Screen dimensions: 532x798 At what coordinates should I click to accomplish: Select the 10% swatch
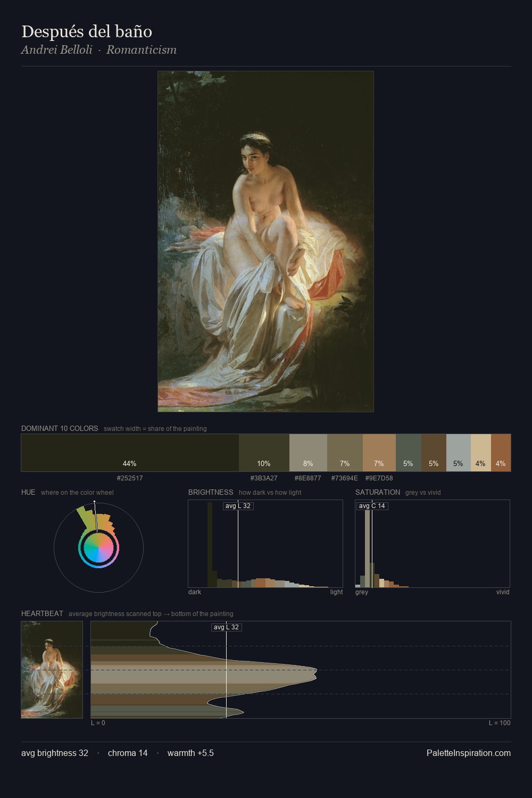coord(264,453)
